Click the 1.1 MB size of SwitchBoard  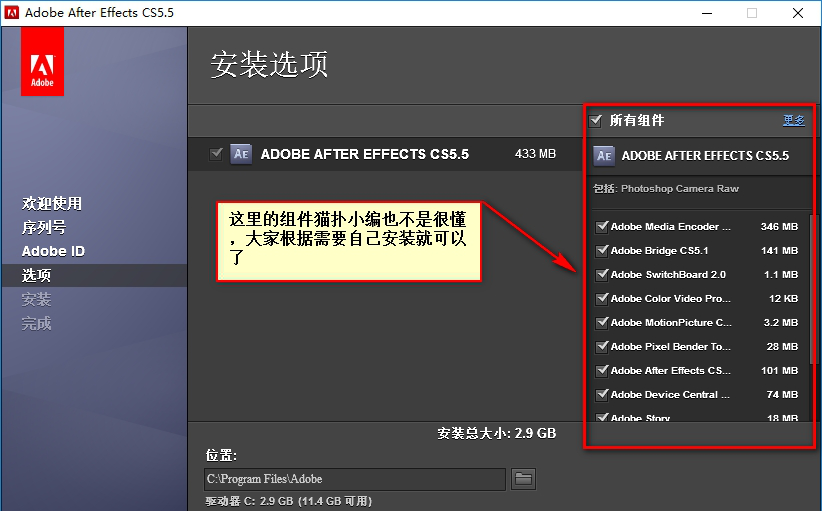tap(781, 275)
